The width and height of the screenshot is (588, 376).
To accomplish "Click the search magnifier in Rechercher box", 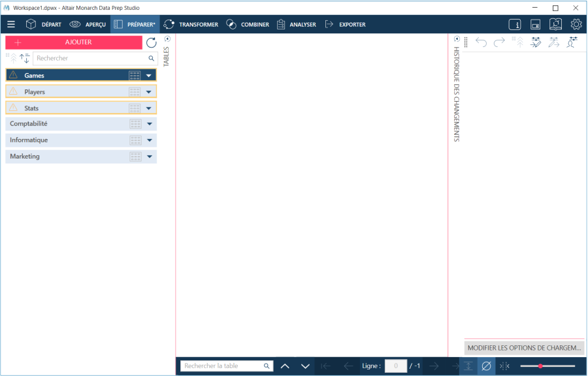I will click(151, 58).
